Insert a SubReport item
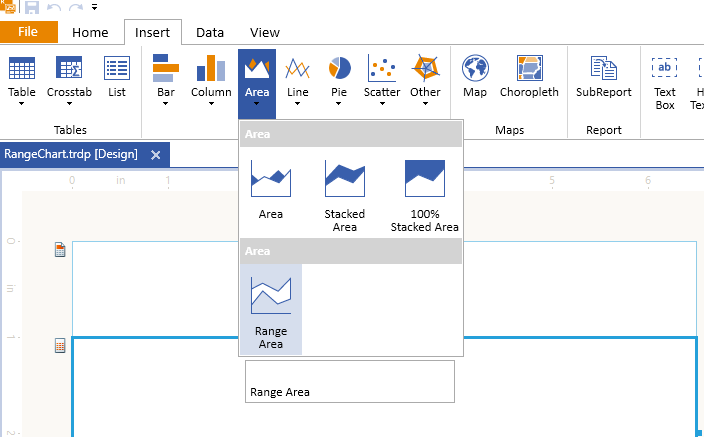The width and height of the screenshot is (704, 437). [604, 76]
